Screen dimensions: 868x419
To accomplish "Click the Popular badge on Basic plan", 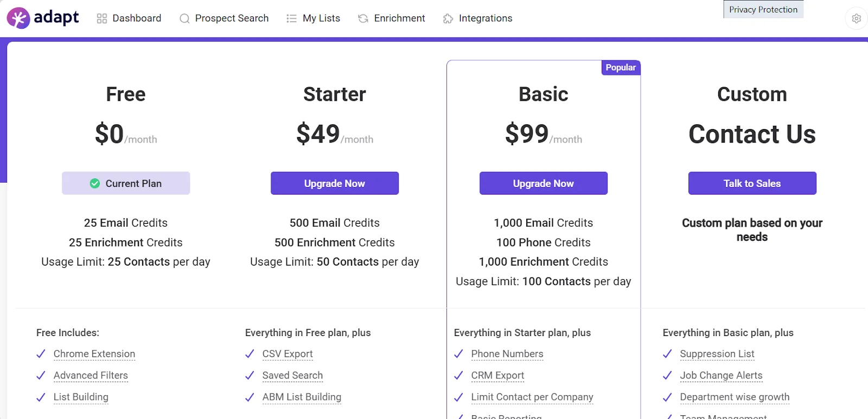I will pos(621,68).
